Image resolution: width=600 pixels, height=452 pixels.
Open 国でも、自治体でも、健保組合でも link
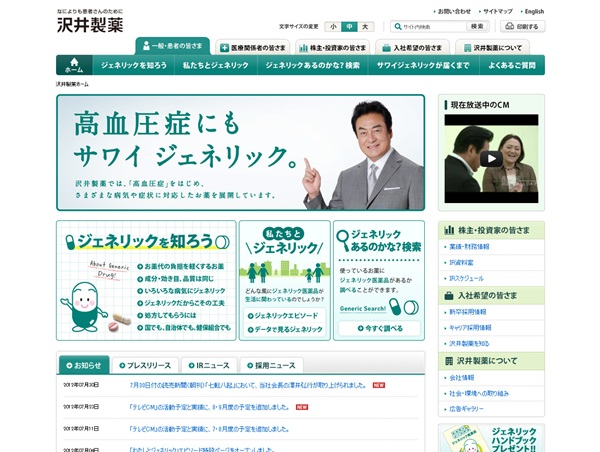184,328
